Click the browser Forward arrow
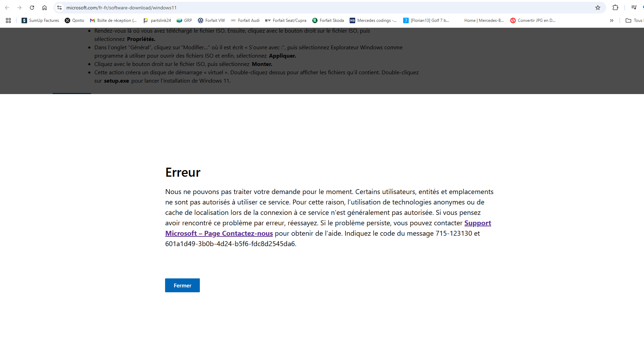 (x=19, y=8)
